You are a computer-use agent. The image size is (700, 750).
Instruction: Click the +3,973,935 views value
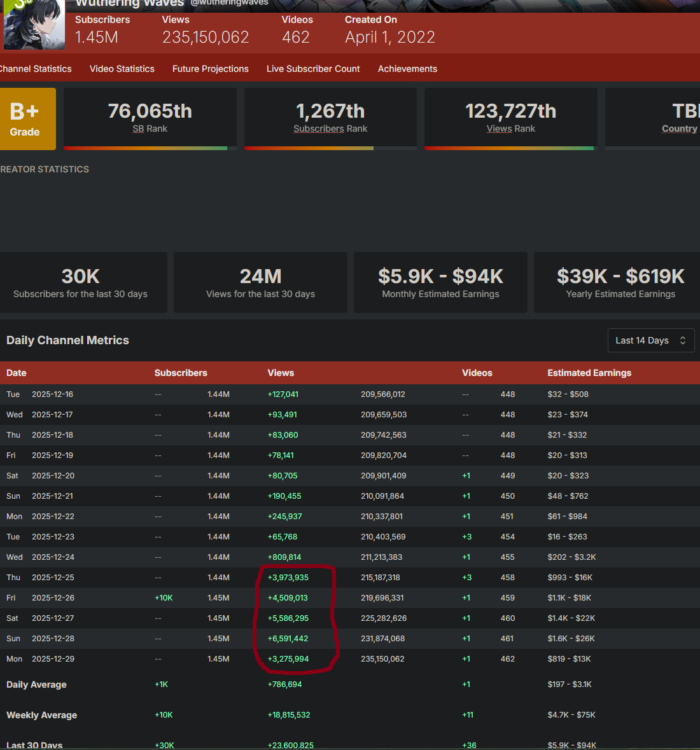[288, 578]
